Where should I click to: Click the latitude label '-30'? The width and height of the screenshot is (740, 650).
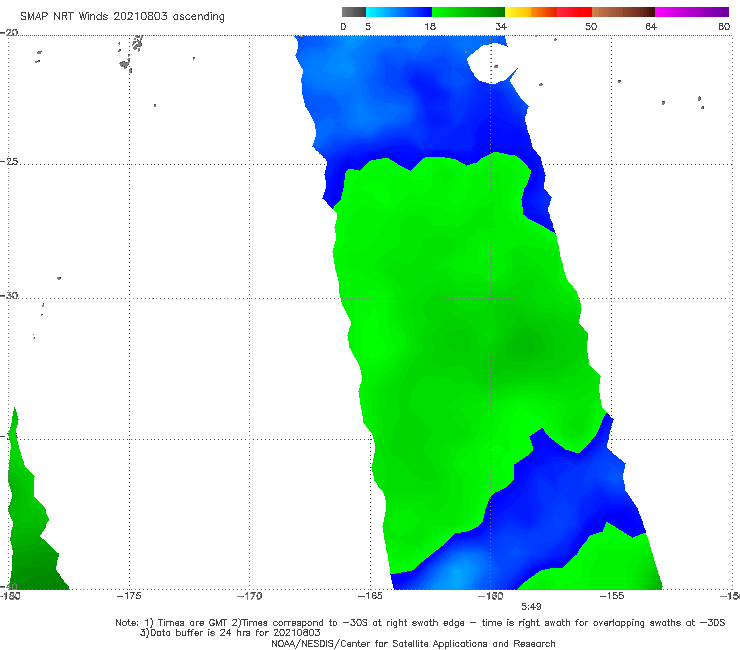[x=9, y=295]
